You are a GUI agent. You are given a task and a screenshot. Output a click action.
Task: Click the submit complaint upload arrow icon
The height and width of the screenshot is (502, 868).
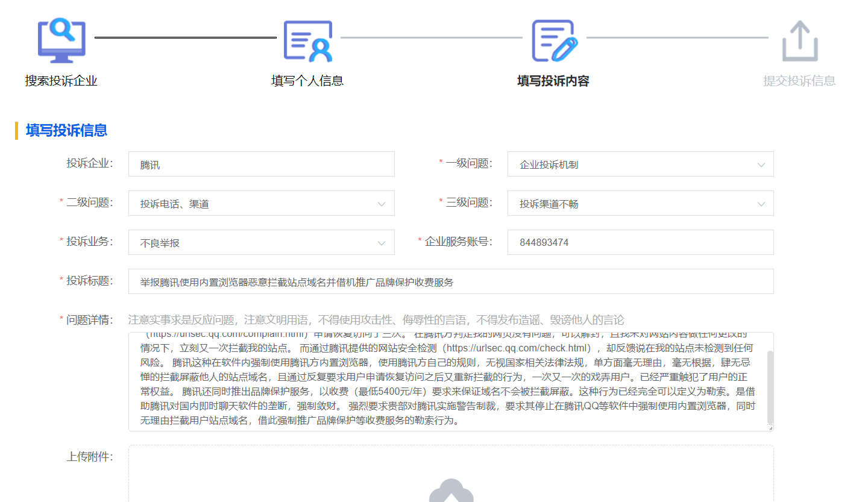pyautogui.click(x=799, y=40)
